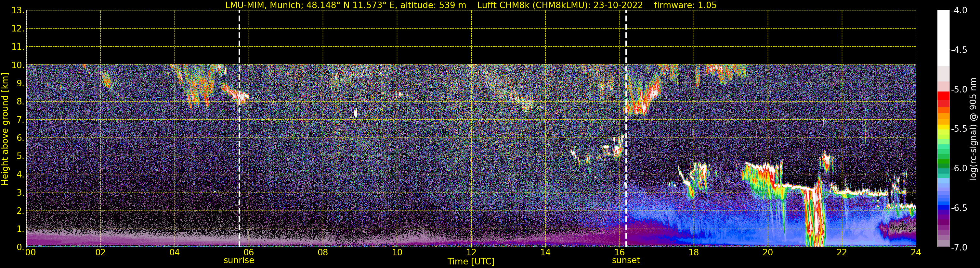Click the '-6.0' colorbar tick label

tap(959, 168)
